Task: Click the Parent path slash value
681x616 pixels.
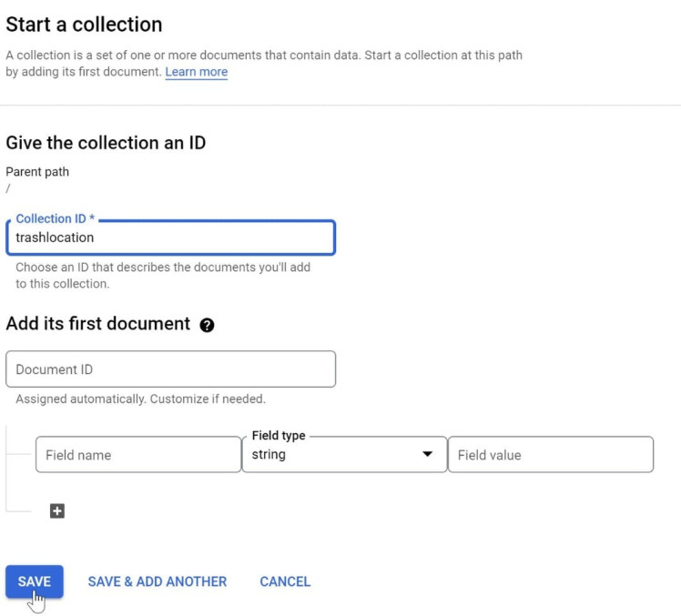Action: (8, 188)
